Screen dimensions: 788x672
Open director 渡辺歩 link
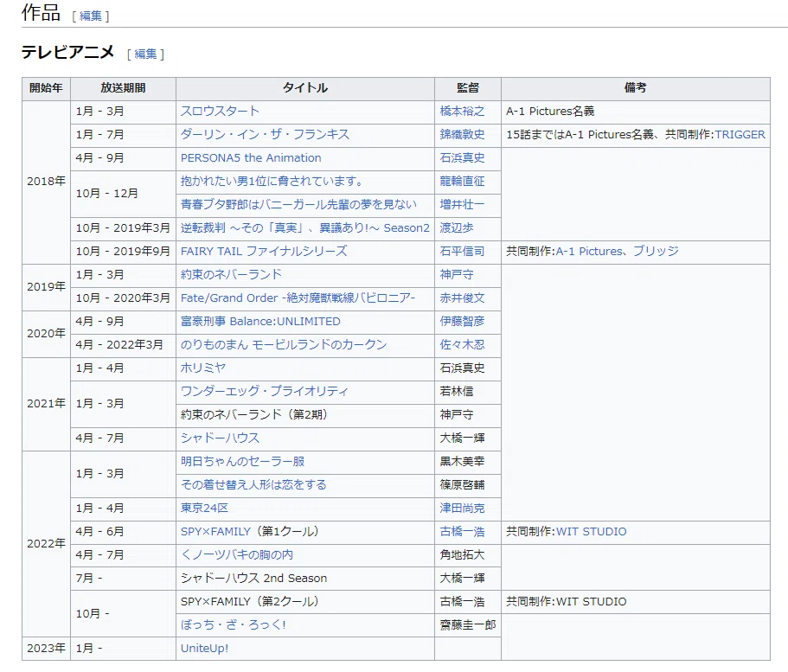coord(457,228)
